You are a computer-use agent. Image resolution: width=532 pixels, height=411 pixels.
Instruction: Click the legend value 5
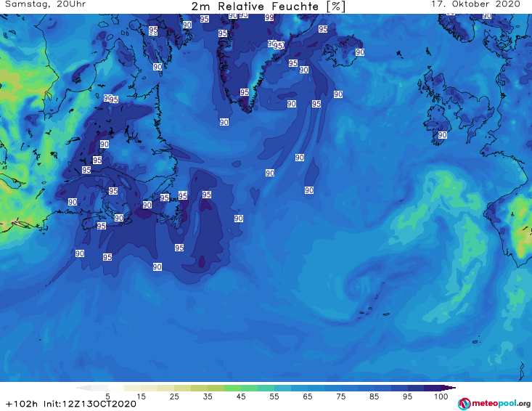tap(107, 396)
